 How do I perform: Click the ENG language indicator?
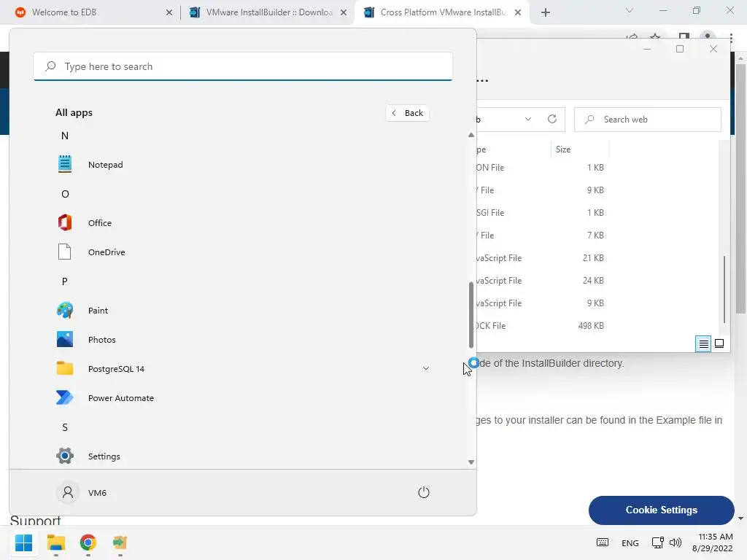tap(630, 542)
